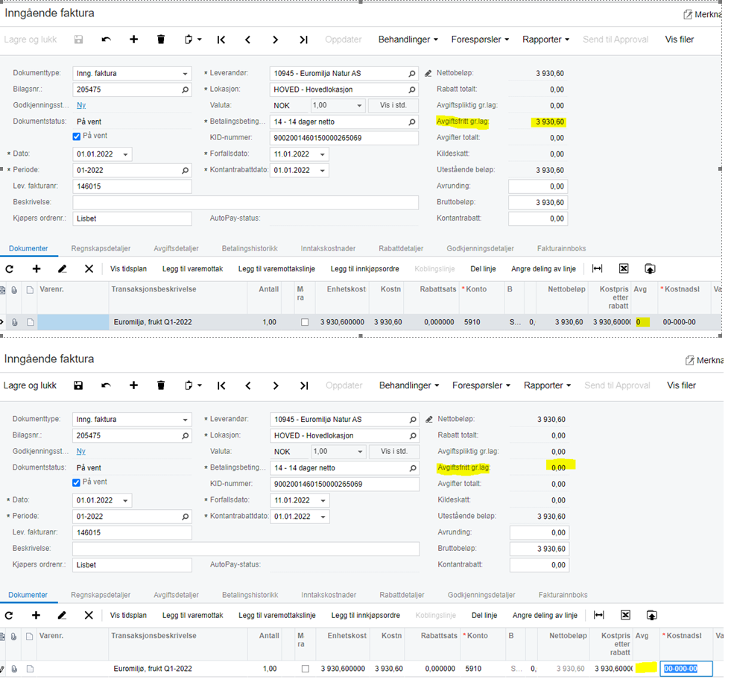Open the Forespørsler menu in the upper invoice
731x700 pixels.
[480, 40]
